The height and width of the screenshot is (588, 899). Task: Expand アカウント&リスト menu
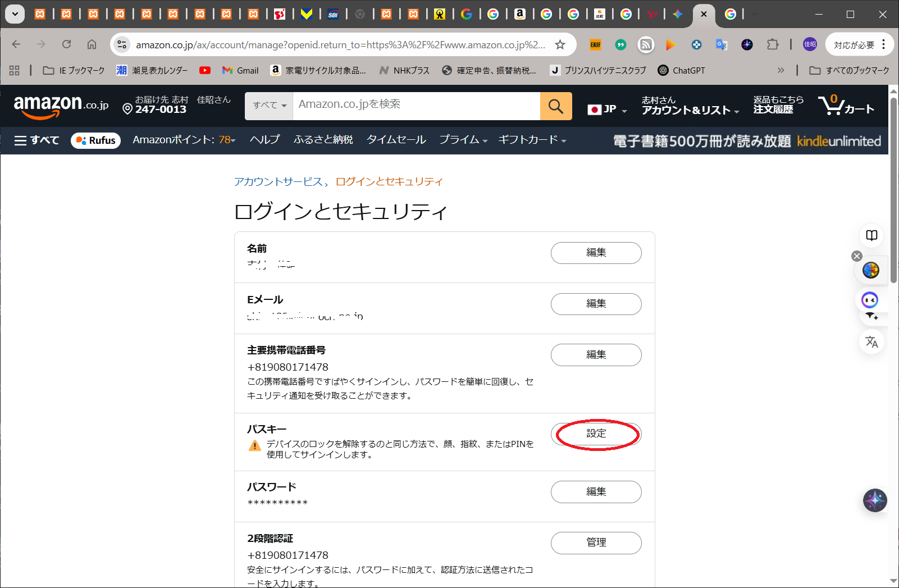tap(690, 106)
